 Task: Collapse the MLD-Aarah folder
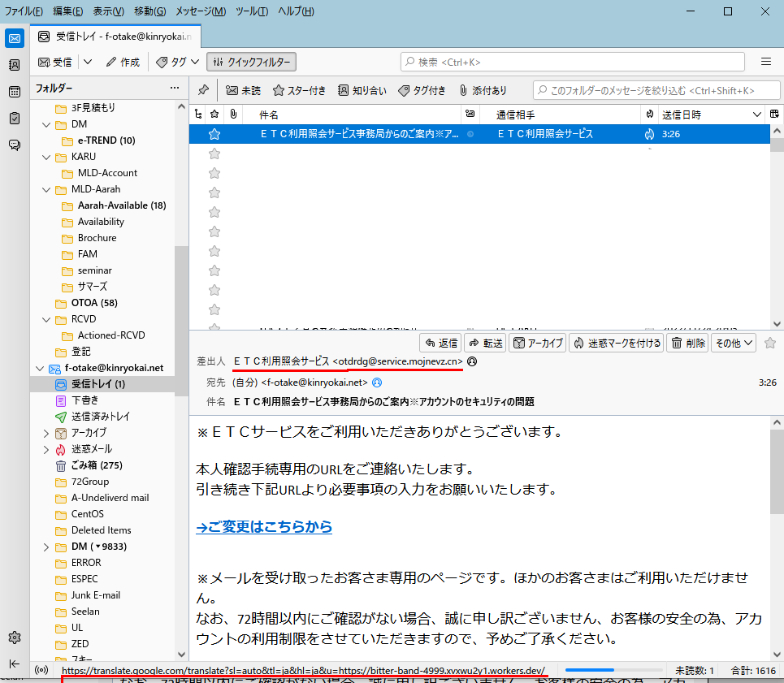pyautogui.click(x=46, y=189)
